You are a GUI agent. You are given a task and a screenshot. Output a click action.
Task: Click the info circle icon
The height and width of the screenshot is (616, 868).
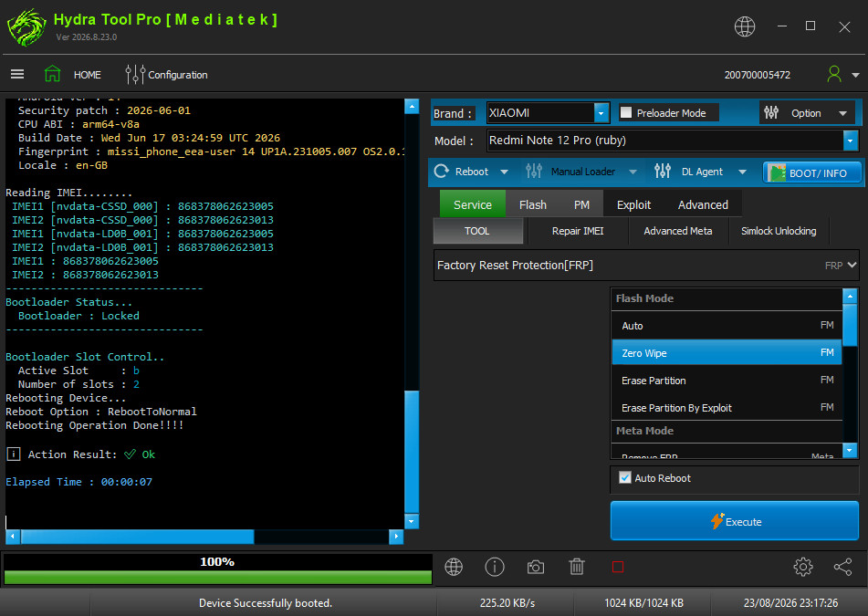coord(495,567)
